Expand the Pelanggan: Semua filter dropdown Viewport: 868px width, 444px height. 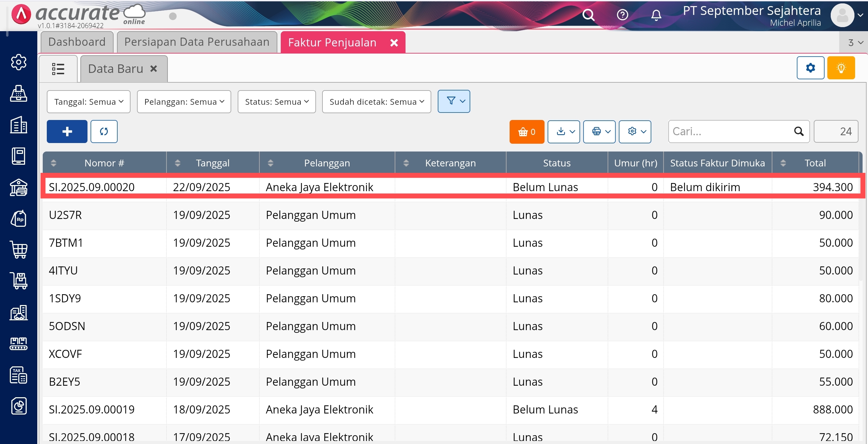pyautogui.click(x=184, y=102)
